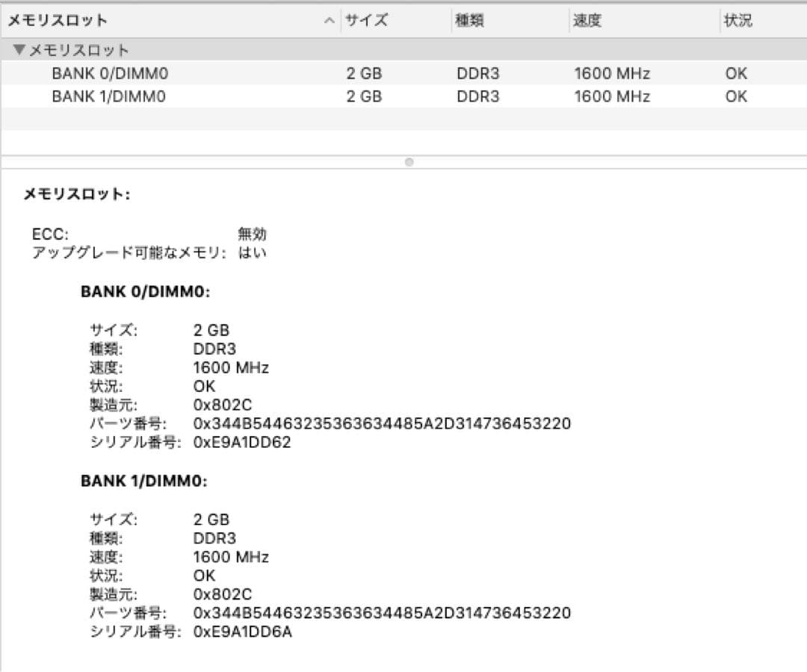This screenshot has height=672, width=807.
Task: Sort the list by the サイズ column
Action: (x=366, y=20)
